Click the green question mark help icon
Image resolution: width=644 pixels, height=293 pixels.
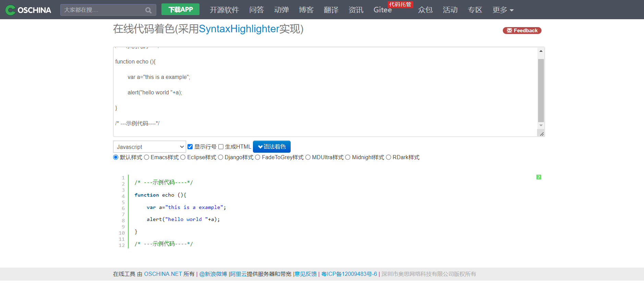tap(538, 177)
